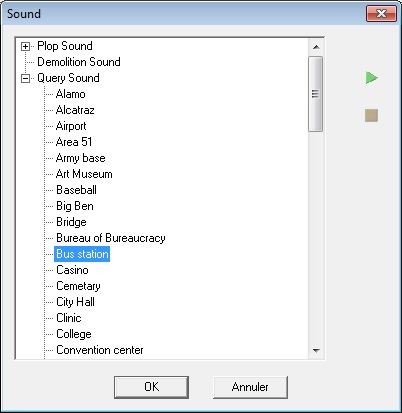Close the Sound dialog window
402x413 pixels.
point(381,14)
